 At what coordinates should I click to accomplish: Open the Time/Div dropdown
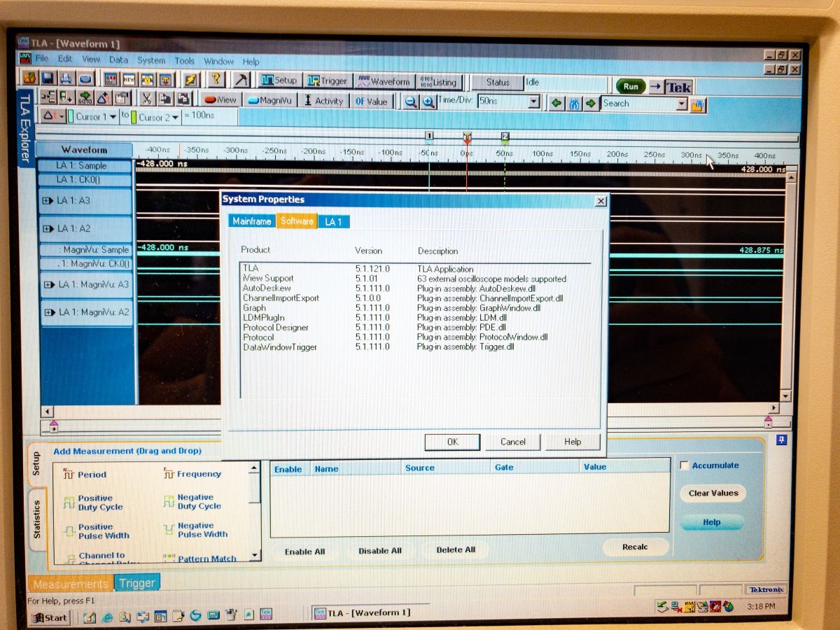534,102
